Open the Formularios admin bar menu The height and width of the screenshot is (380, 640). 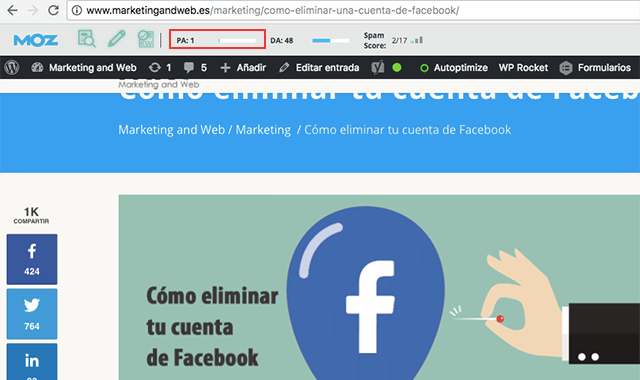[595, 67]
